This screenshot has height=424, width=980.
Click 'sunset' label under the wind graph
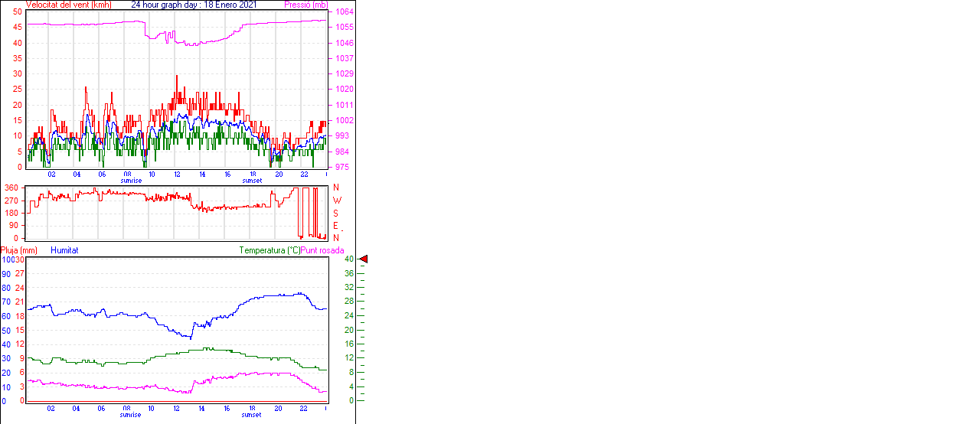pyautogui.click(x=251, y=181)
